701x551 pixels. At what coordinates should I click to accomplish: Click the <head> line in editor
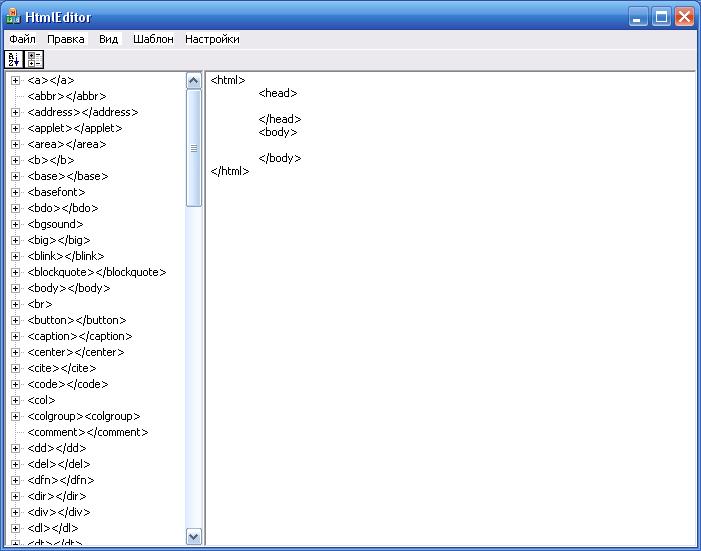click(x=278, y=93)
